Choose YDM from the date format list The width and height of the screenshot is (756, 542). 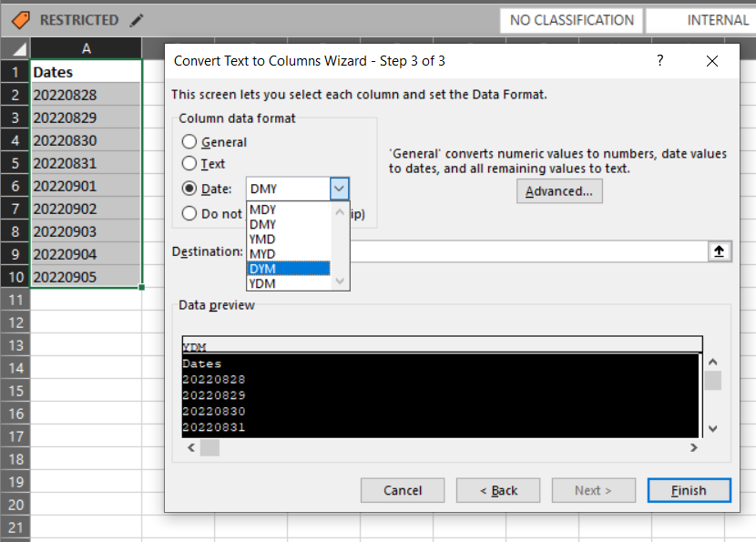[289, 283]
